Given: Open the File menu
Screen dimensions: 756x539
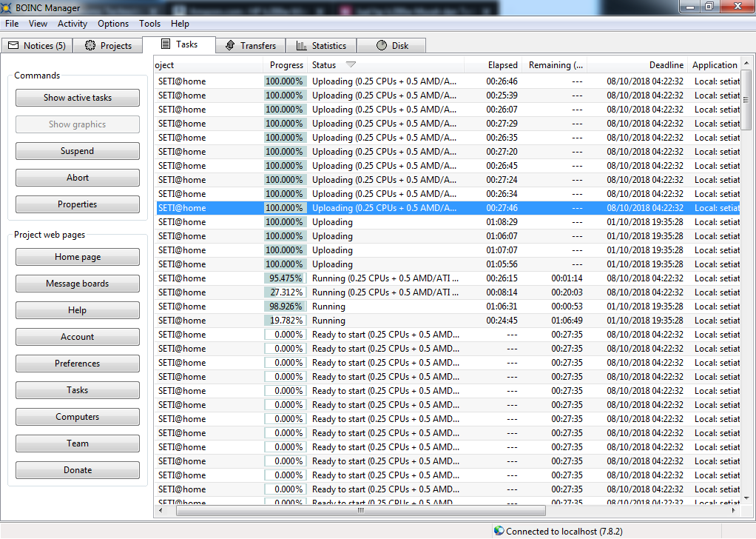Looking at the screenshot, I should (x=12, y=23).
